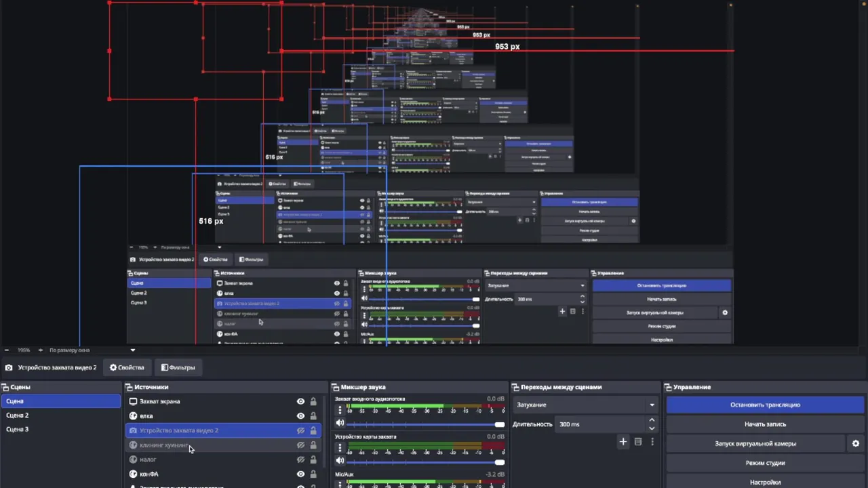Image resolution: width=868 pixels, height=488 pixels.
Task: Click the Источники dock float icon
Action: [128, 387]
